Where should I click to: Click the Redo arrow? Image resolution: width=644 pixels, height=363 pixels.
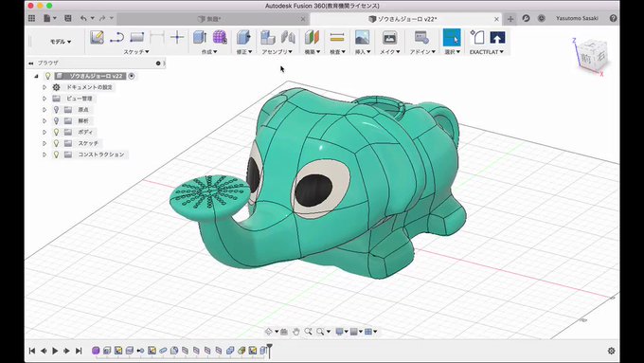point(102,18)
